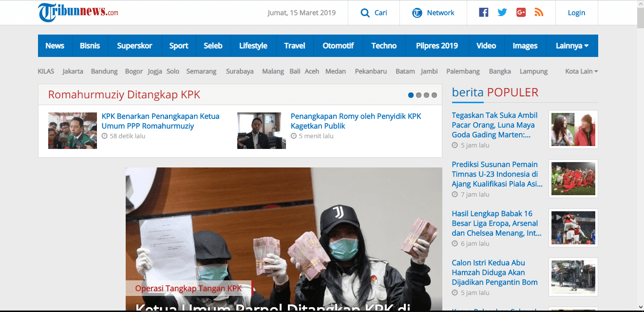Select the fourth carousel indicator dot
The width and height of the screenshot is (644, 312).
tap(434, 95)
